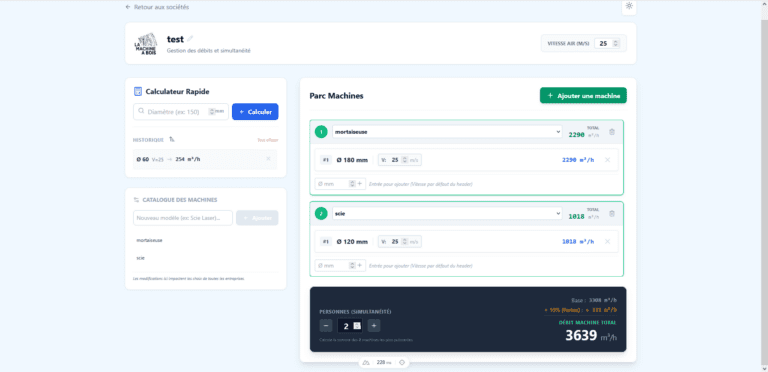768x372 pixels.
Task: Select mortaiseuse in the catalogue list
Action: pos(149,240)
